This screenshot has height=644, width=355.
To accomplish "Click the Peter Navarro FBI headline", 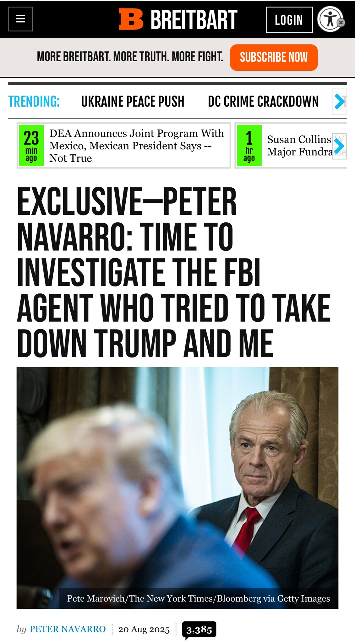I will pos(175,270).
